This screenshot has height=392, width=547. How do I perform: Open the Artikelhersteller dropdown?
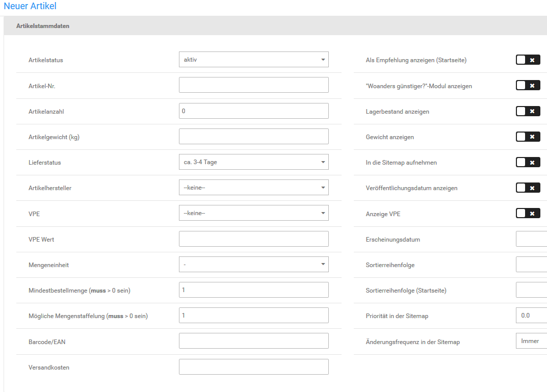253,188
